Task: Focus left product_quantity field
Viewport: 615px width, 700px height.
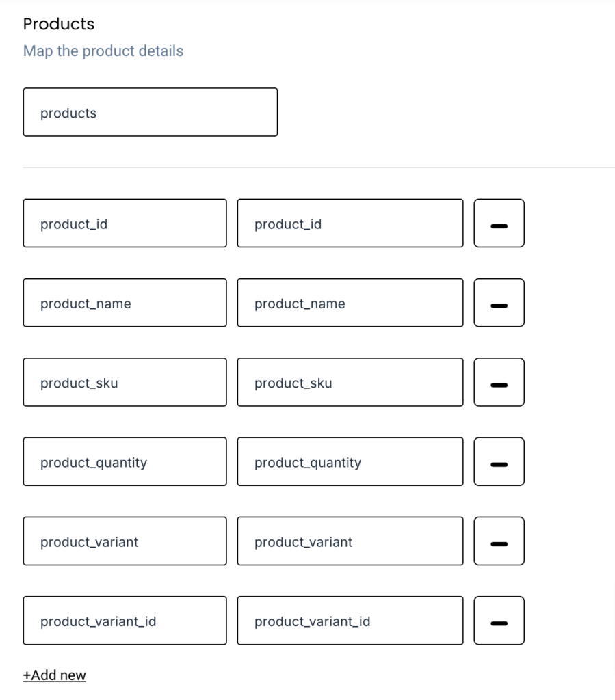Action: click(125, 461)
